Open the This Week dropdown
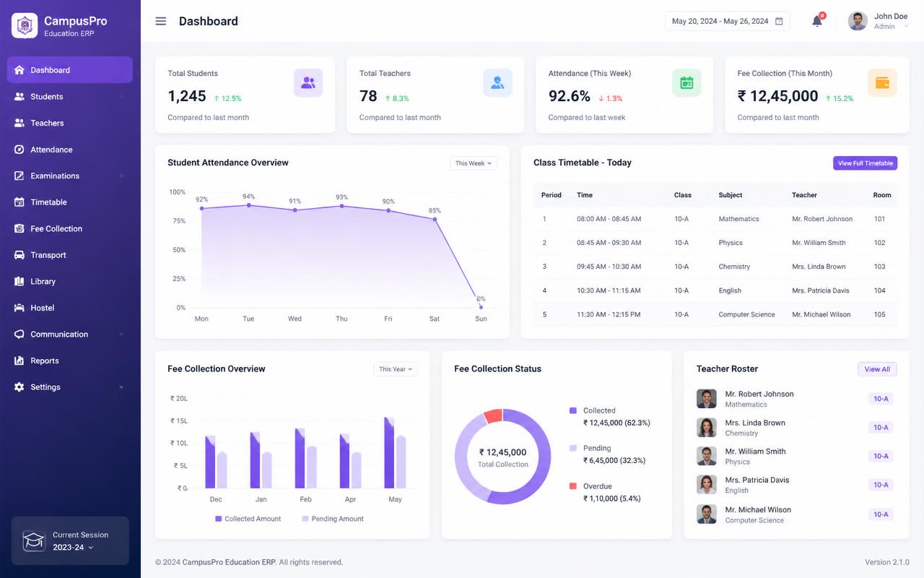 click(474, 163)
